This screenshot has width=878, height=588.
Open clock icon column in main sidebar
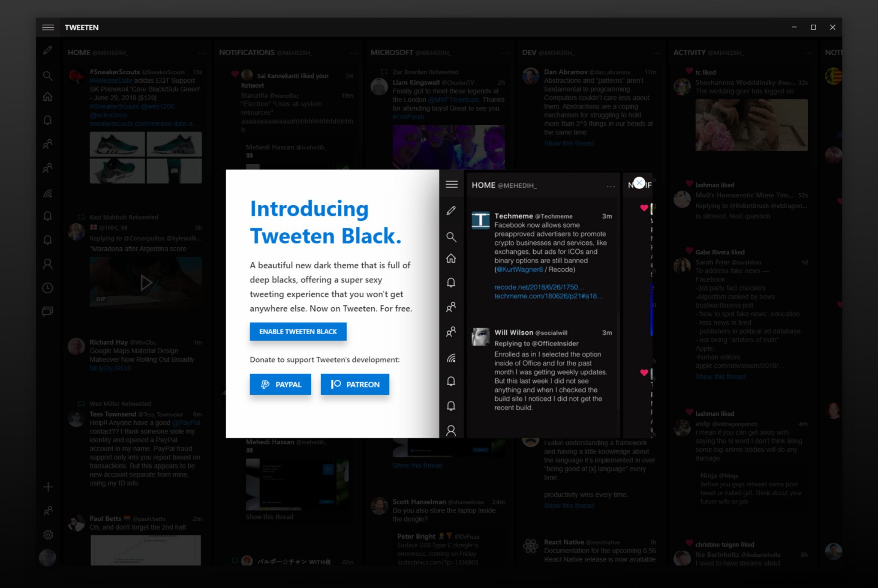tap(48, 288)
